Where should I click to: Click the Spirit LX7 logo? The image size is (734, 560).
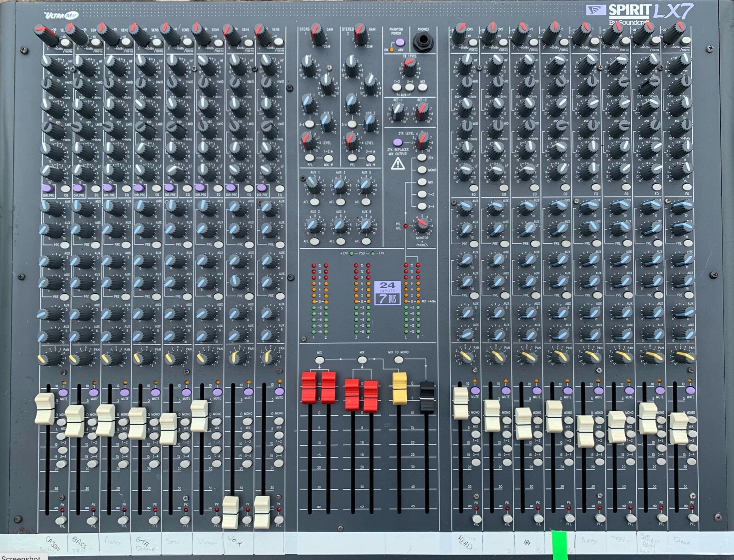[639, 13]
